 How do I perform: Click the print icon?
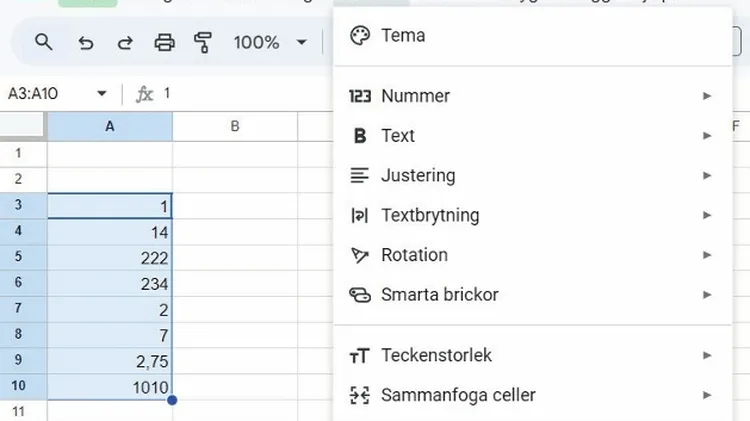pos(165,42)
